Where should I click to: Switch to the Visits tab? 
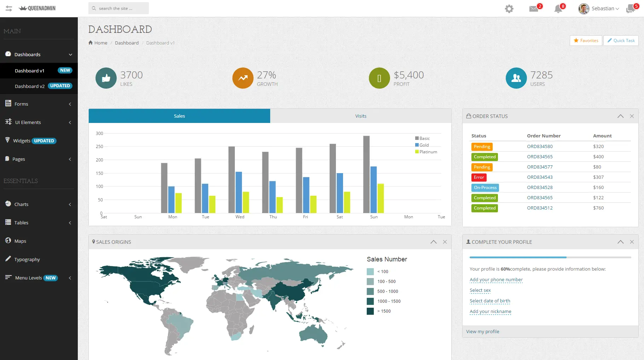pyautogui.click(x=361, y=116)
